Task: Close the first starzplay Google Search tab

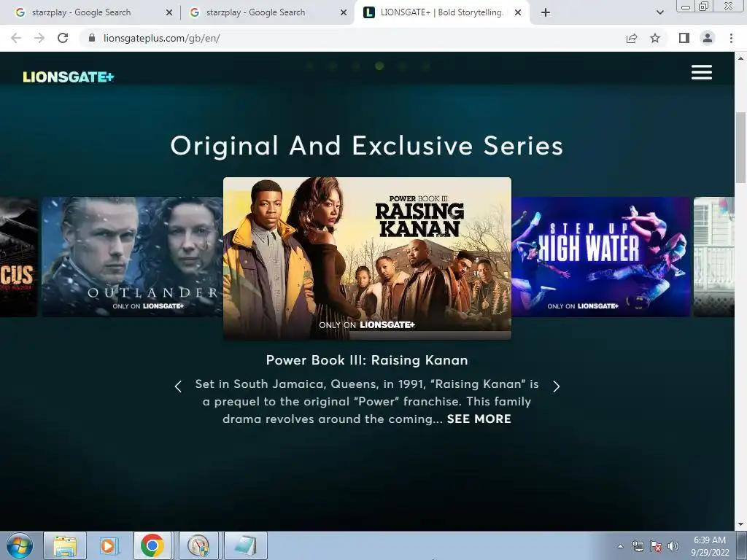Action: (x=169, y=12)
